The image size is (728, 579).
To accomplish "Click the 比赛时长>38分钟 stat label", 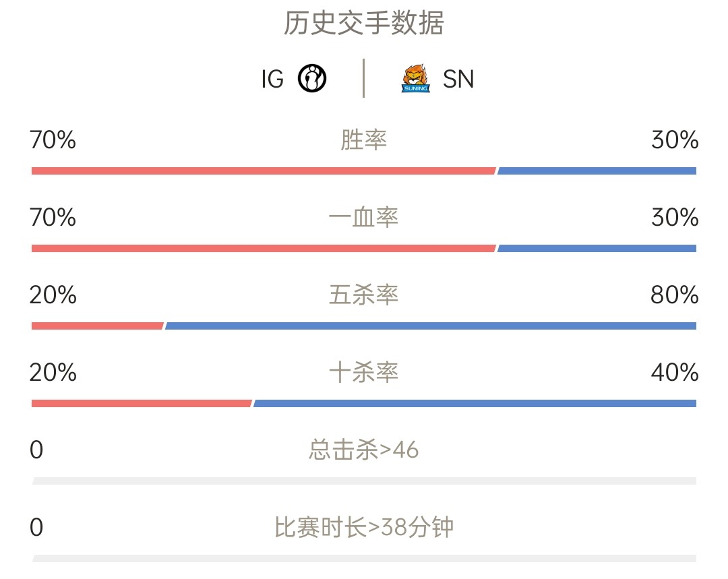I will pyautogui.click(x=363, y=528).
